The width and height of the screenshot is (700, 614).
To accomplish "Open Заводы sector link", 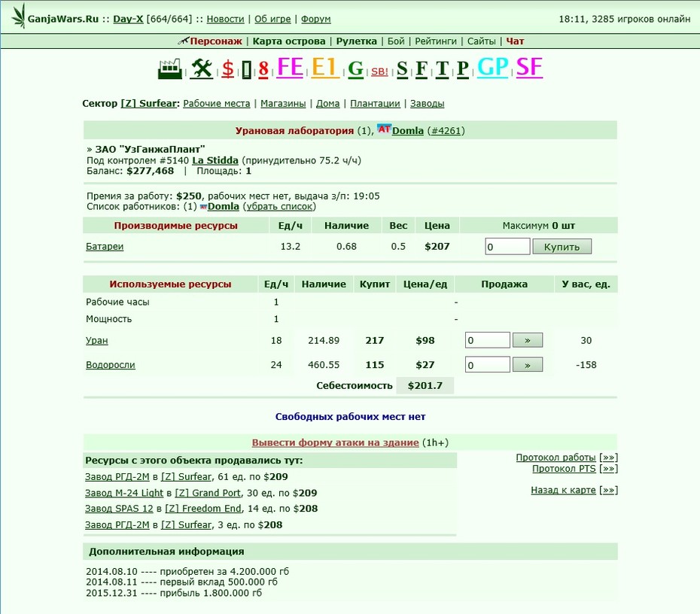I will tap(428, 104).
